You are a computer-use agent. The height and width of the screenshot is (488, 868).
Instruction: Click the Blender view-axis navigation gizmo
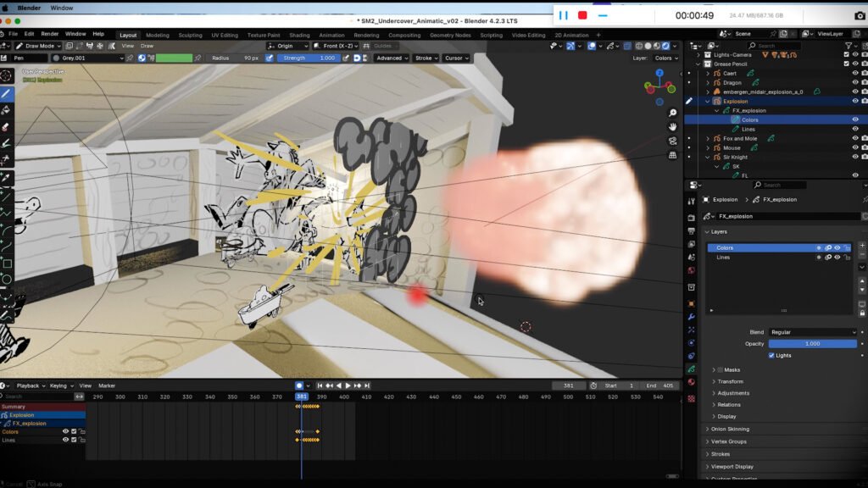coord(659,87)
